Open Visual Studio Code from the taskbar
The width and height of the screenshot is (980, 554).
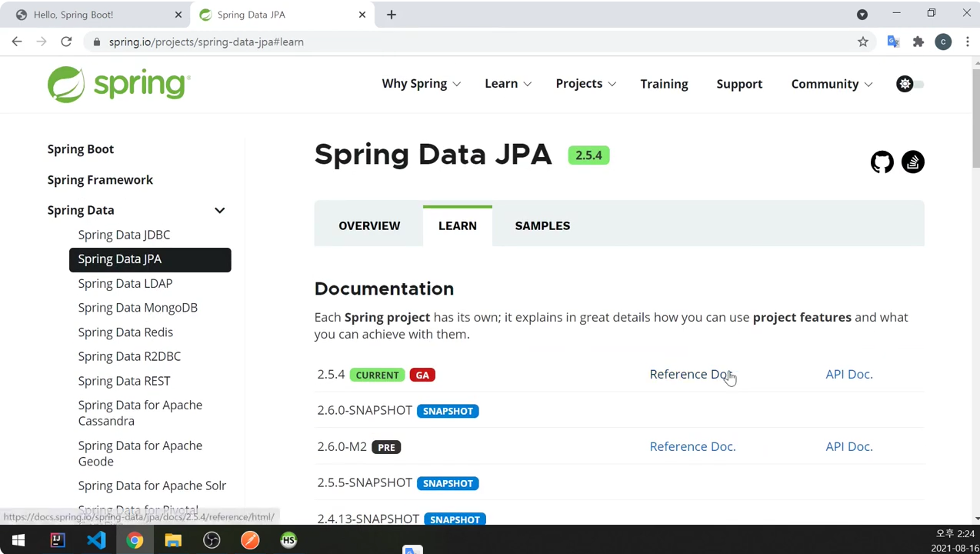pyautogui.click(x=96, y=540)
